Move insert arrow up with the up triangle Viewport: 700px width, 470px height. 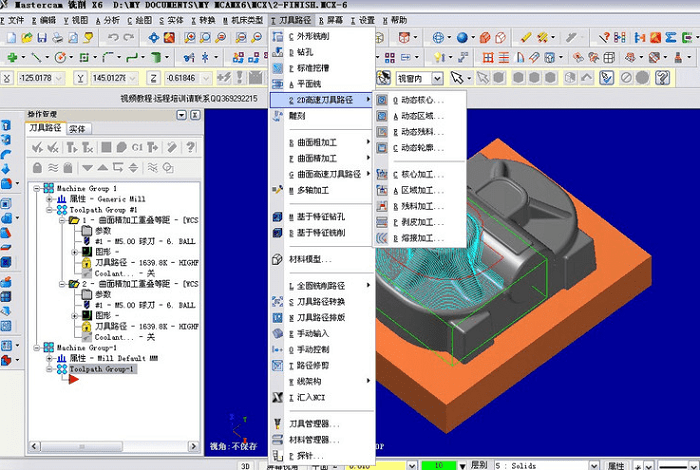tap(103, 168)
